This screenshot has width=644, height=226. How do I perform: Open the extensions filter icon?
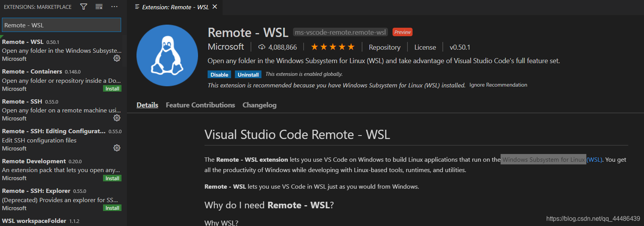click(83, 7)
